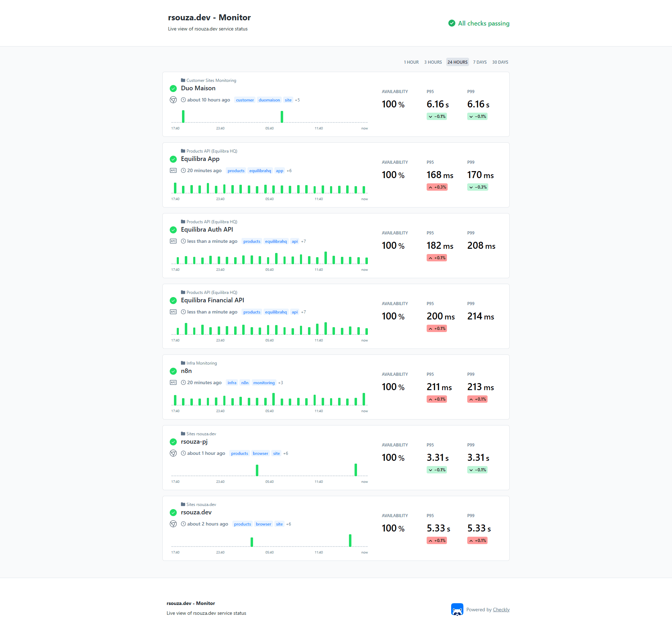The image size is (672, 641).
Task: Expand the +6 tags on rsouza.dev check
Action: 288,524
